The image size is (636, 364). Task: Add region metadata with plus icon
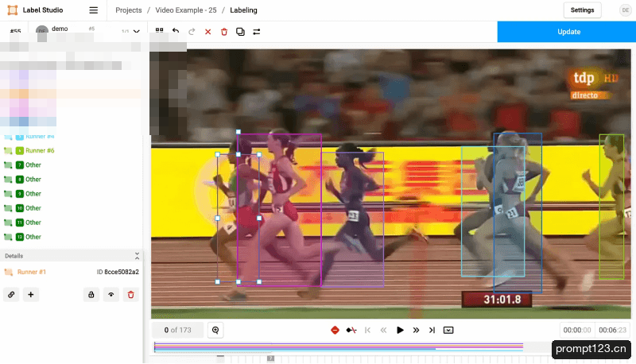[31, 295]
